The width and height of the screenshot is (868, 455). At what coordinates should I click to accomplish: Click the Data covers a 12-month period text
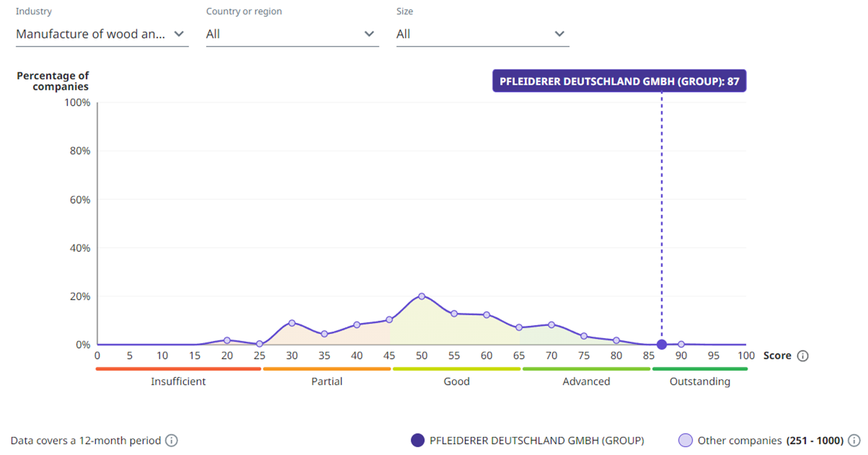pos(86,441)
